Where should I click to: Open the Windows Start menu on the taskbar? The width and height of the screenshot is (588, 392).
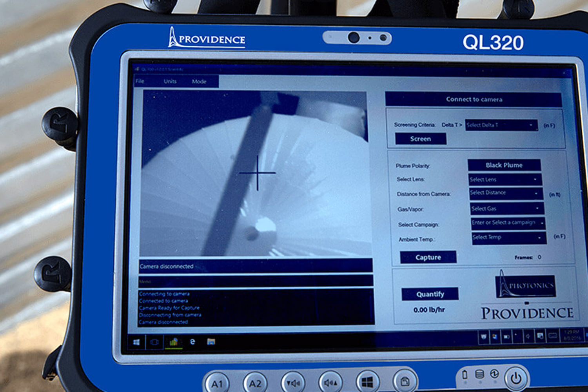[x=136, y=342]
